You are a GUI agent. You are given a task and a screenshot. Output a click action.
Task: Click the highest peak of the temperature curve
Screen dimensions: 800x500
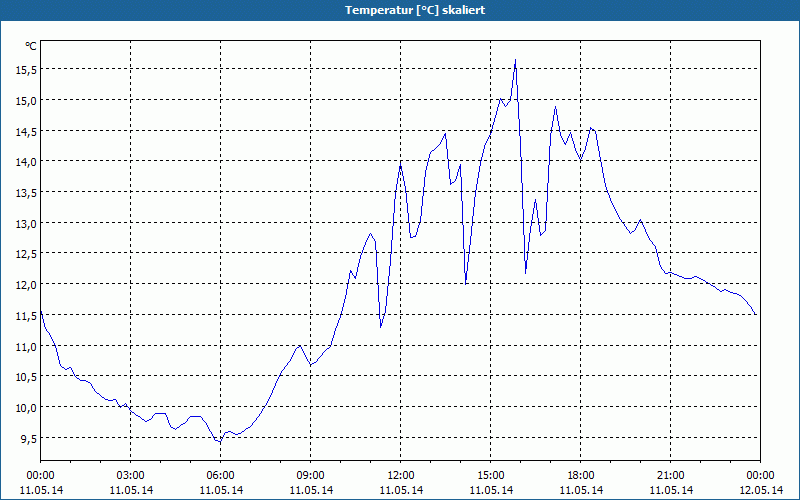pyautogui.click(x=515, y=60)
